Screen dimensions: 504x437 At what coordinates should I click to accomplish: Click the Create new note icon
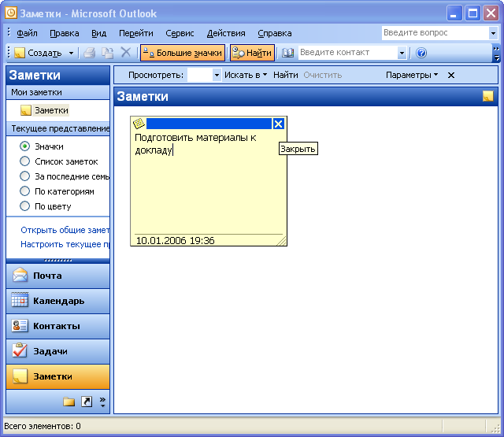20,53
